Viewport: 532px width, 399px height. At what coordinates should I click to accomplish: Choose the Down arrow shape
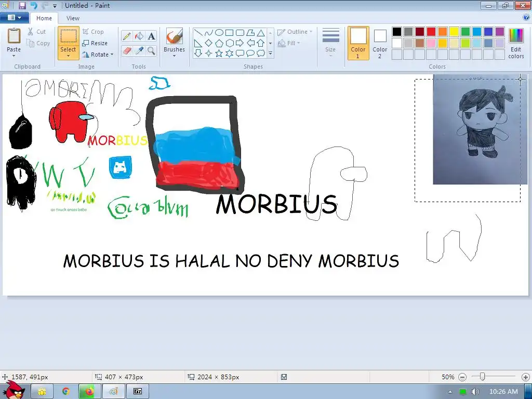[x=198, y=54]
